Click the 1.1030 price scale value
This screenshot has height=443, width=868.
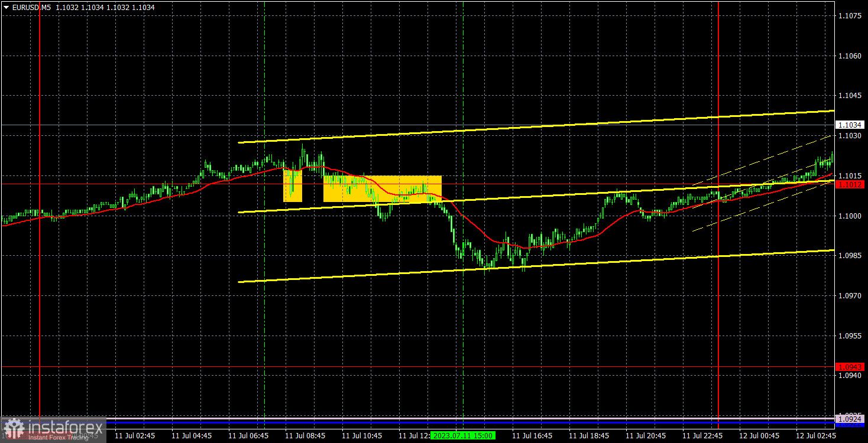(x=850, y=136)
